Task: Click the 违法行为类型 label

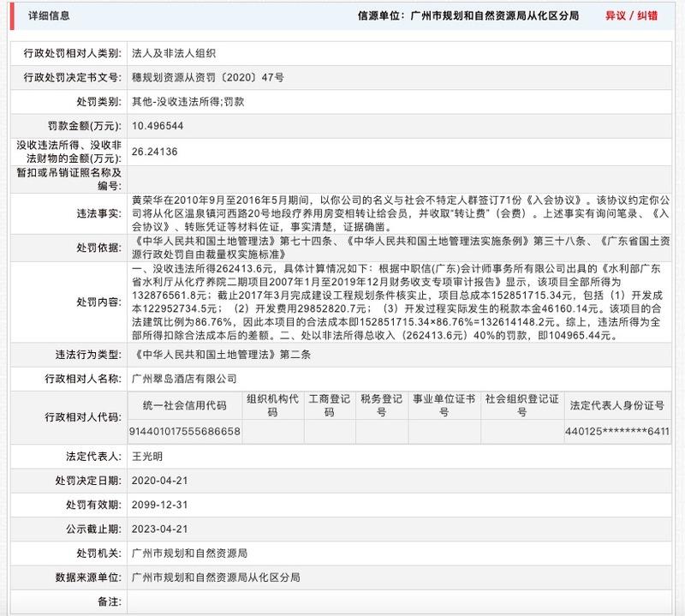Action: click(x=88, y=355)
